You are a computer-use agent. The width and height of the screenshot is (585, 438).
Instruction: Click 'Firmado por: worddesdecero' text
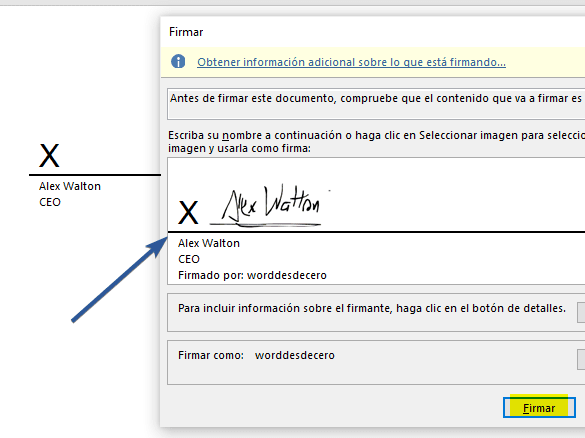(252, 275)
